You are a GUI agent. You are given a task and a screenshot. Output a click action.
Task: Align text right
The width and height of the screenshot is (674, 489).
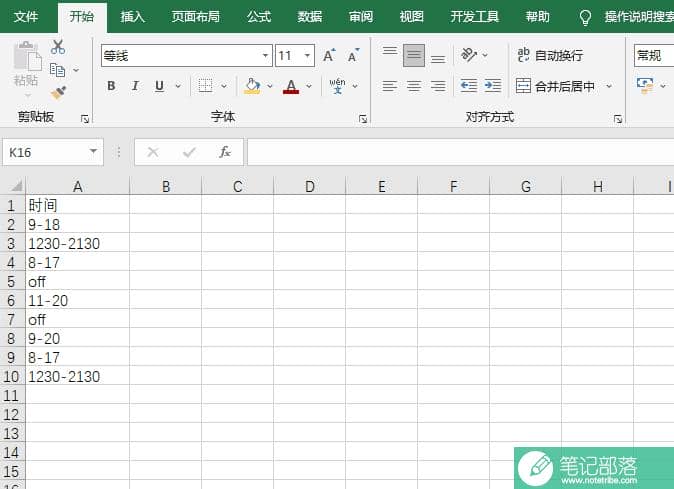[x=438, y=86]
